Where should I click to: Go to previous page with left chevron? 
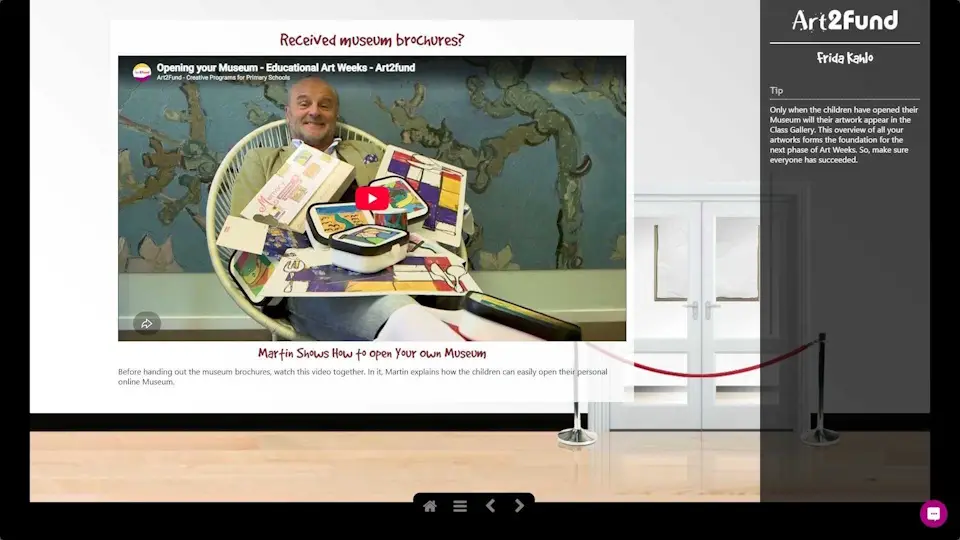click(490, 506)
